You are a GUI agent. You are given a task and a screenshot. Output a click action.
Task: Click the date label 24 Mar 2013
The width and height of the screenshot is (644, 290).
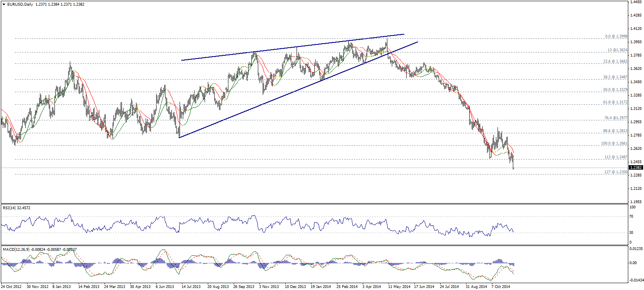pyautogui.click(x=115, y=287)
